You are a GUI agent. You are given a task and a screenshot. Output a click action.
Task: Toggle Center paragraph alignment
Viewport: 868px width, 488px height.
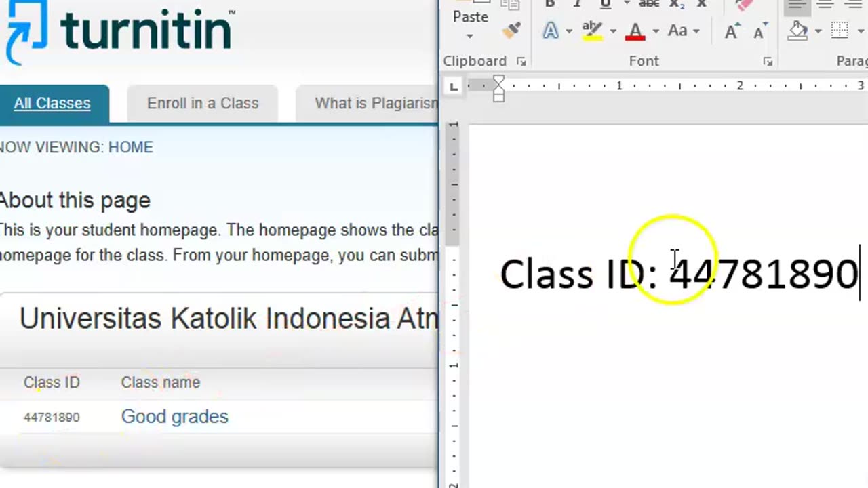pos(825,5)
